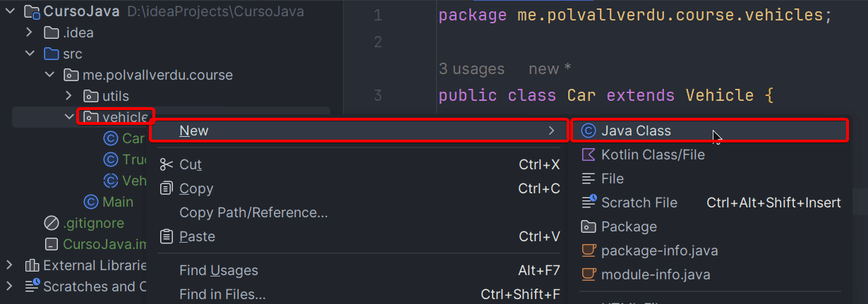This screenshot has height=304, width=868.
Task: Expand the utils package
Action: coord(68,96)
